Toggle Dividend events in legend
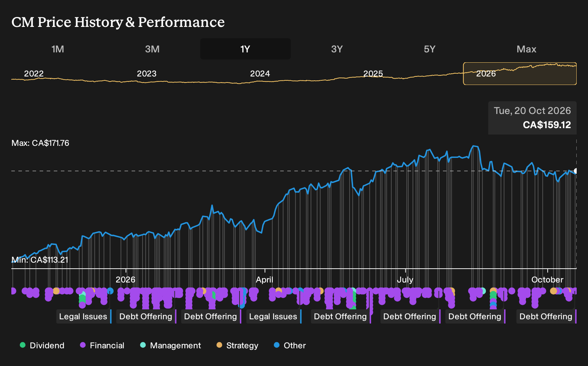 [x=42, y=345]
